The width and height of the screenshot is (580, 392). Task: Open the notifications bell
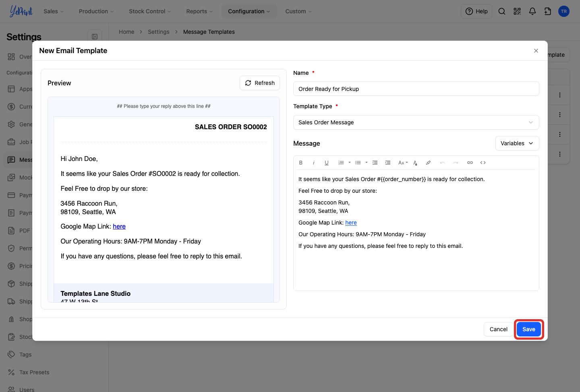coord(532,11)
